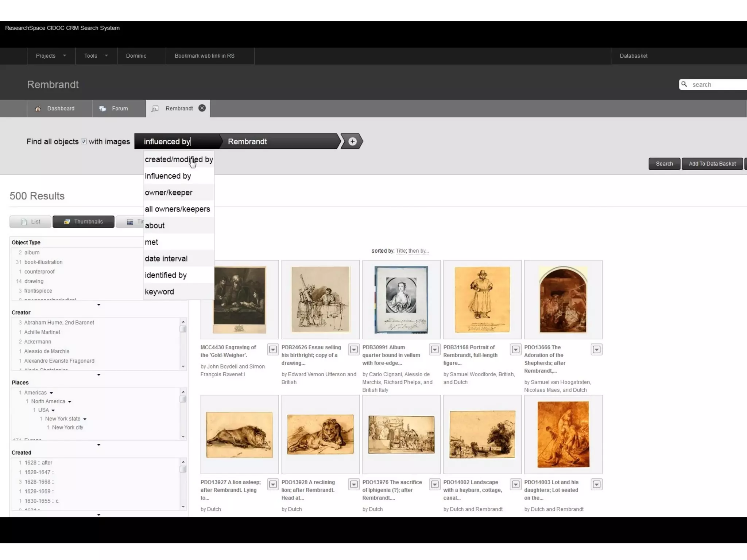Open options arrow for PDO13928 reclining lion

354,484
